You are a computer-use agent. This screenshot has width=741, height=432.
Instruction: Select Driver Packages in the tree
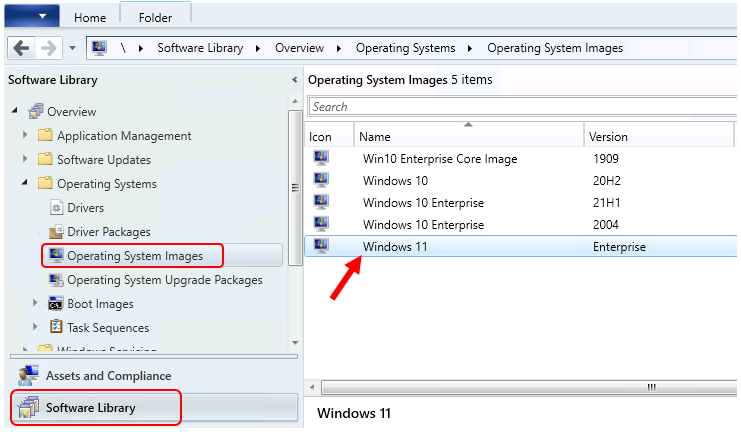click(109, 232)
